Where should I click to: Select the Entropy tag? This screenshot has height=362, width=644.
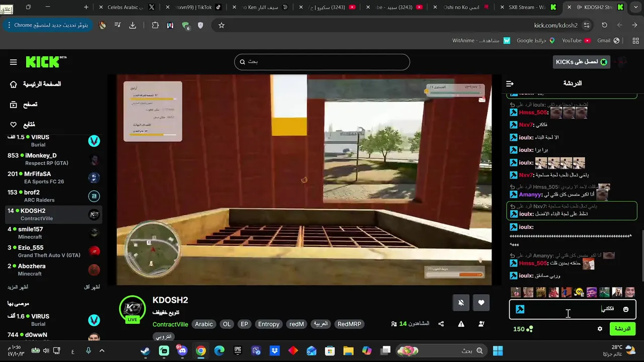(269, 324)
